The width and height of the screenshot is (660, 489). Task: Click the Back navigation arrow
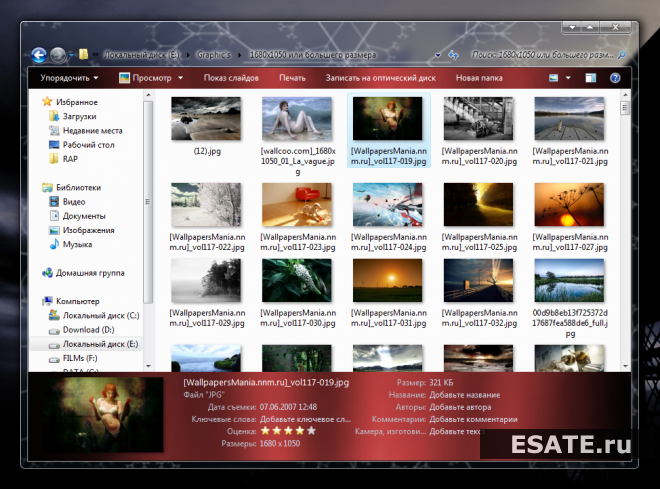(x=39, y=55)
